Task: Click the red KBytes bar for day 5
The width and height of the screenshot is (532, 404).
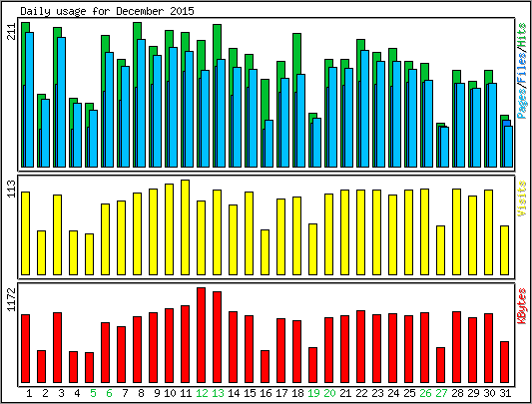Action: coord(89,368)
